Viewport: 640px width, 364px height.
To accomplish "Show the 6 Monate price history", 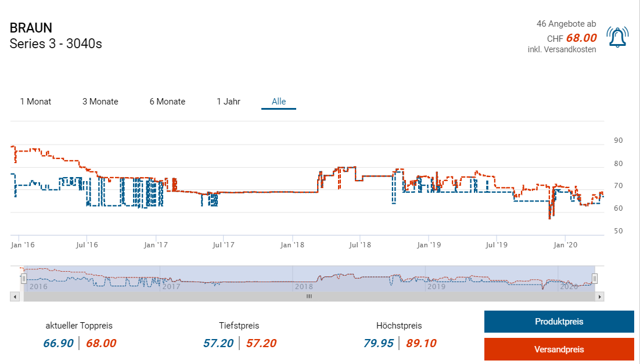I will 167,102.
